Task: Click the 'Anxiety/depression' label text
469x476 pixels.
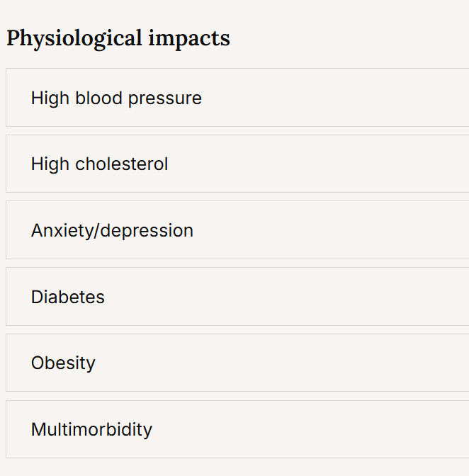Action: (112, 231)
